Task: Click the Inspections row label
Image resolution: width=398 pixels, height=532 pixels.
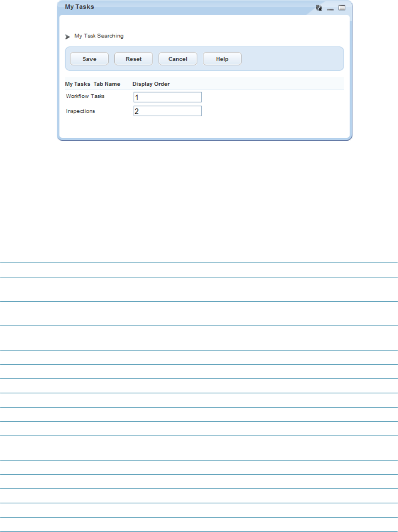Action: tap(81, 111)
